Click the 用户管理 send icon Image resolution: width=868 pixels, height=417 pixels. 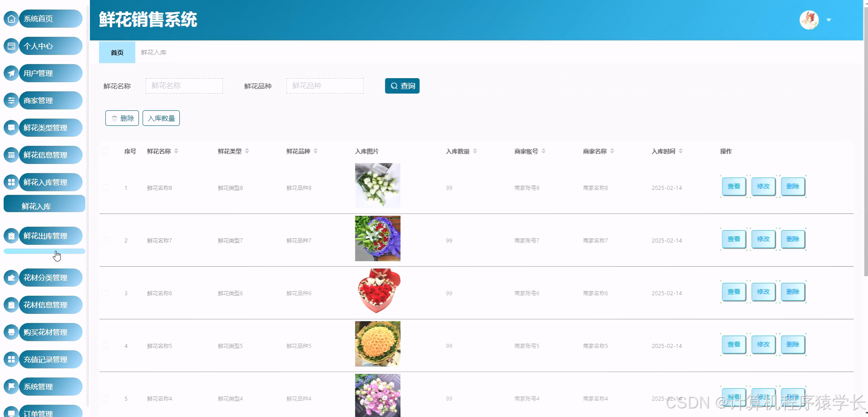[11, 73]
